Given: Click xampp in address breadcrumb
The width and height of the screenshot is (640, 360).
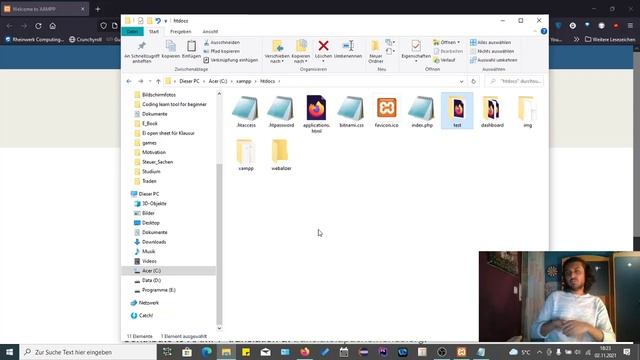Looking at the screenshot, I should tap(244, 81).
